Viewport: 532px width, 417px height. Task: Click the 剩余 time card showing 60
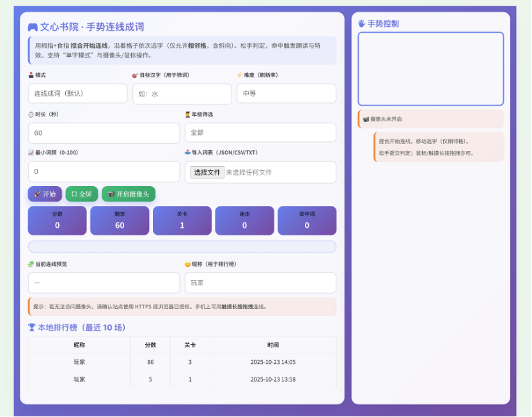click(x=120, y=221)
